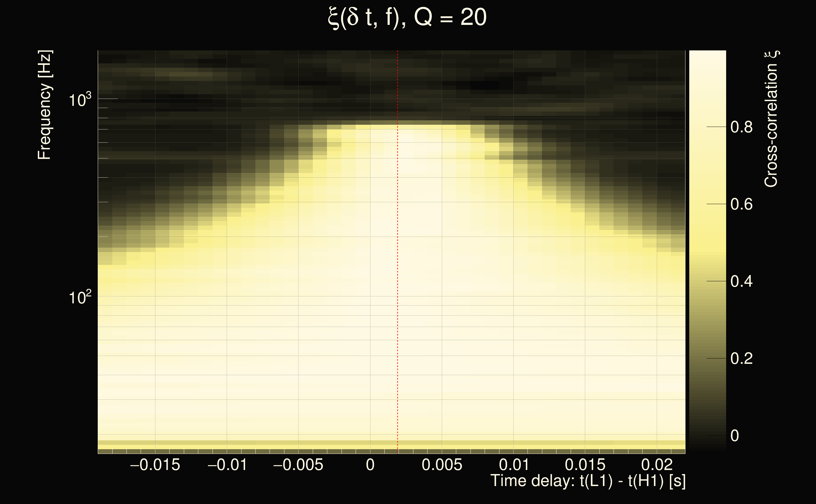Click the Time delay: t(L1) - t(H1) axis title
The width and height of the screenshot is (816, 504).
click(588, 481)
